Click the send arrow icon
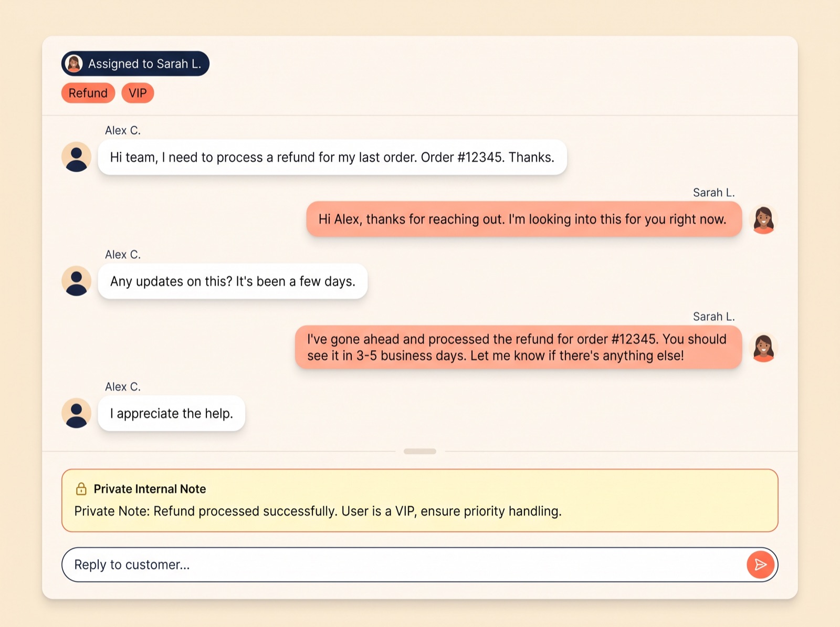 pyautogui.click(x=760, y=565)
